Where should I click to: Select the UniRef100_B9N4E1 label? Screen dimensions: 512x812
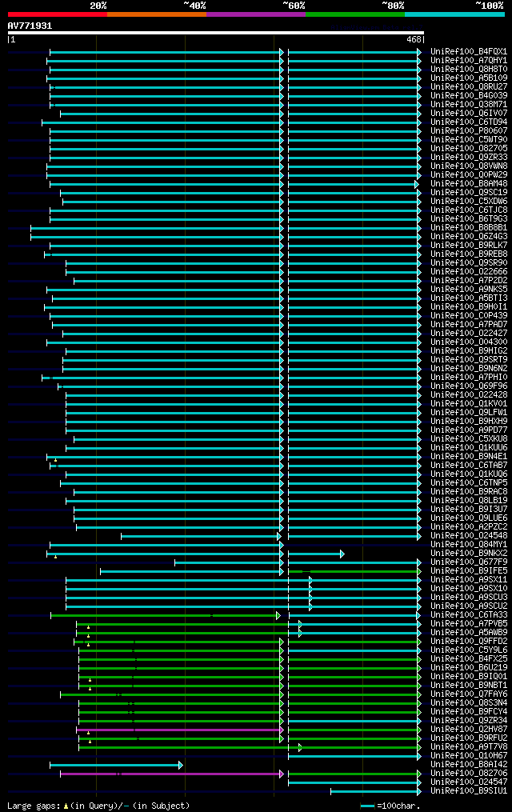point(469,457)
